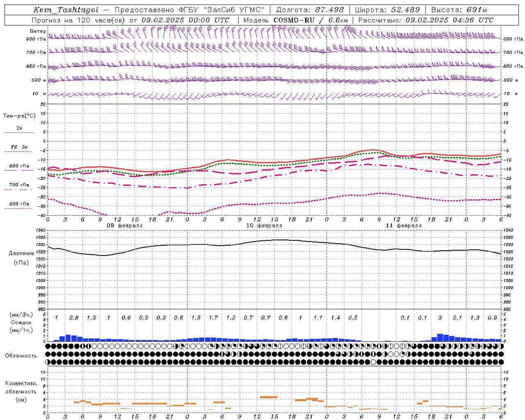Click the tallest precipitation bar on 09 февраля
This screenshot has width=525, height=420.
pos(68,338)
